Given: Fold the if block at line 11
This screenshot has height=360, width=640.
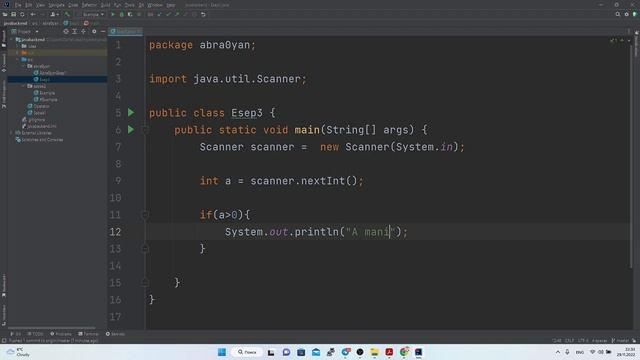Looking at the screenshot, I should click(x=145, y=215).
